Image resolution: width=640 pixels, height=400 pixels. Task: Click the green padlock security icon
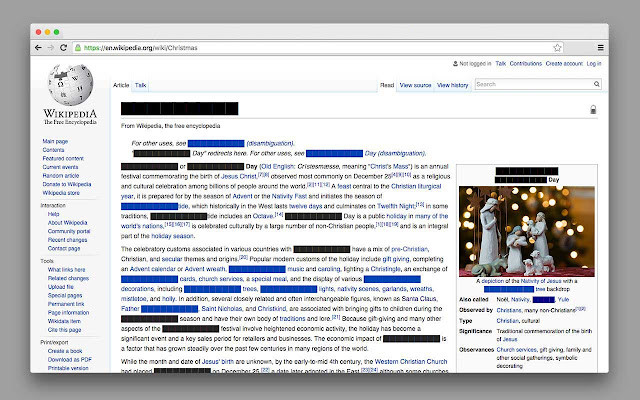click(x=78, y=48)
